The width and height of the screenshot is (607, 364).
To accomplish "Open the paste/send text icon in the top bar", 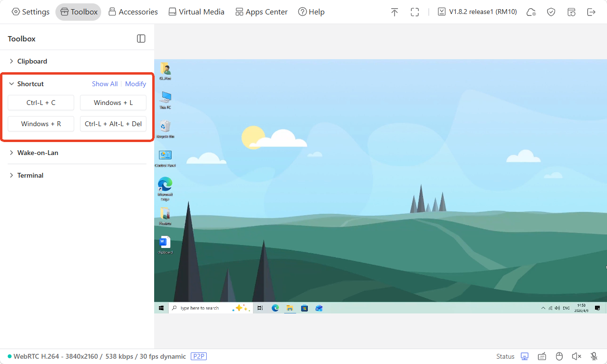I will [x=395, y=12].
